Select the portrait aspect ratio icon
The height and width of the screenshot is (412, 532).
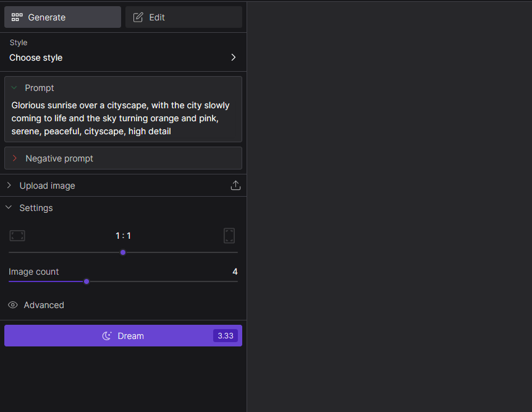229,236
